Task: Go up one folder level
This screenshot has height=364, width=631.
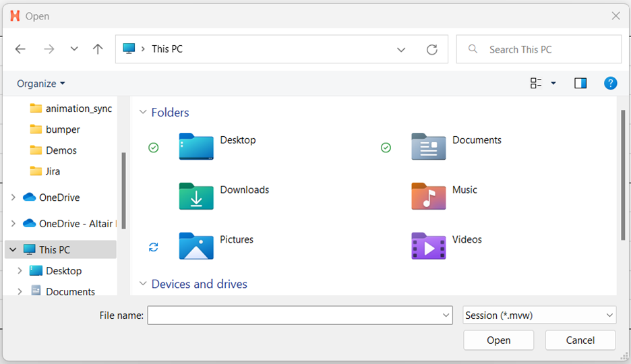Action: 98,49
